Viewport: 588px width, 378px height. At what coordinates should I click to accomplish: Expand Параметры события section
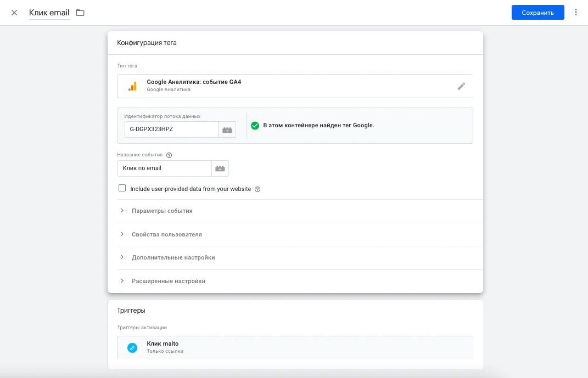click(x=162, y=211)
